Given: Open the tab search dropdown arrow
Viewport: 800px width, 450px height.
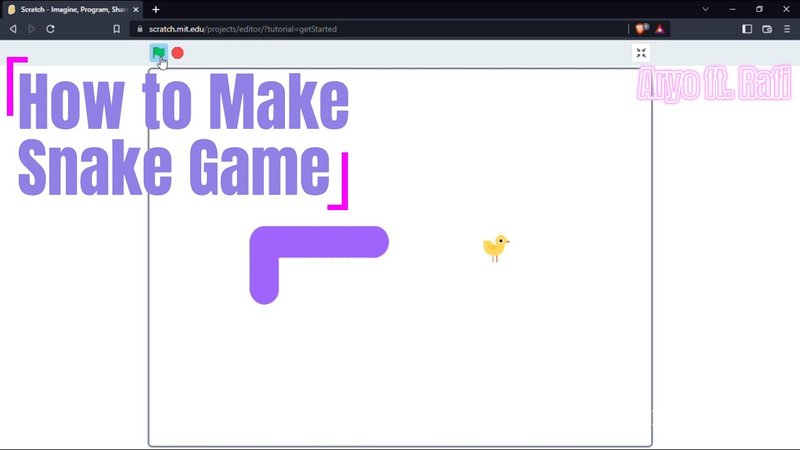Looking at the screenshot, I should click(705, 9).
